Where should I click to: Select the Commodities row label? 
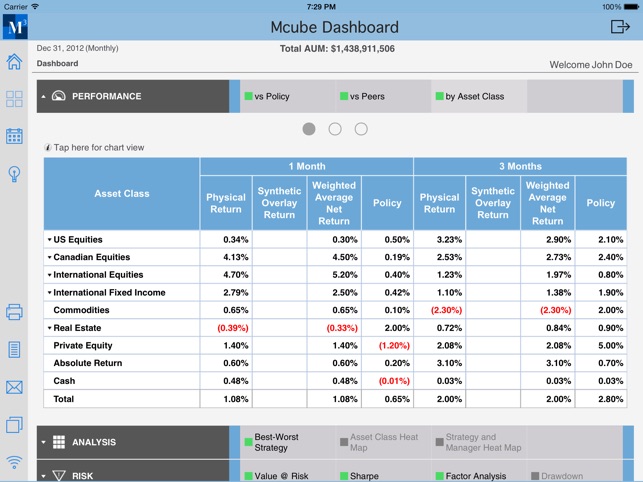81,310
